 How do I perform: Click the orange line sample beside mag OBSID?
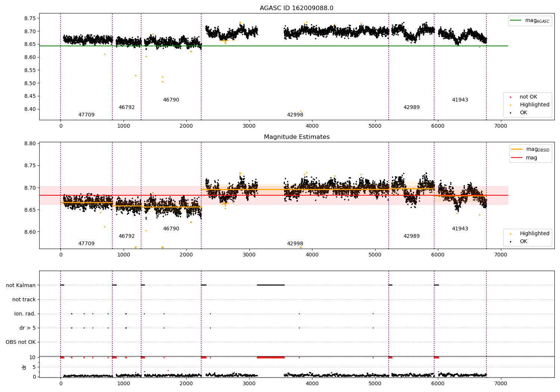[517, 149]
